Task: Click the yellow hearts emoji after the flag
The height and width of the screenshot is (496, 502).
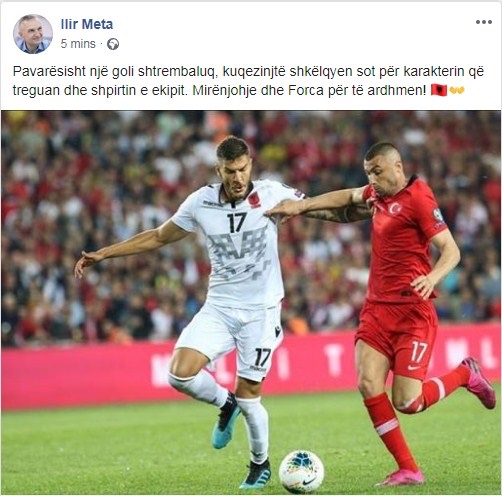Action: (x=456, y=90)
